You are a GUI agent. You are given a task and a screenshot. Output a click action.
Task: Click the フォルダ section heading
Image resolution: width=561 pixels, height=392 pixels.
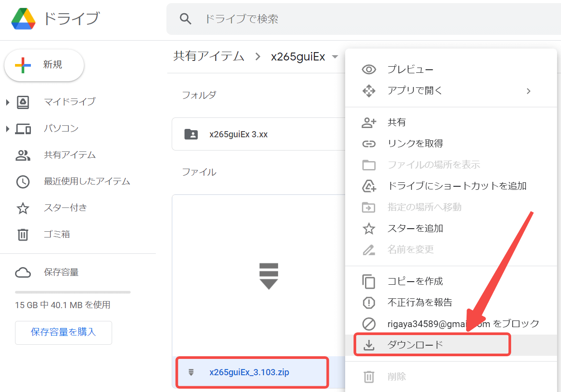(199, 95)
